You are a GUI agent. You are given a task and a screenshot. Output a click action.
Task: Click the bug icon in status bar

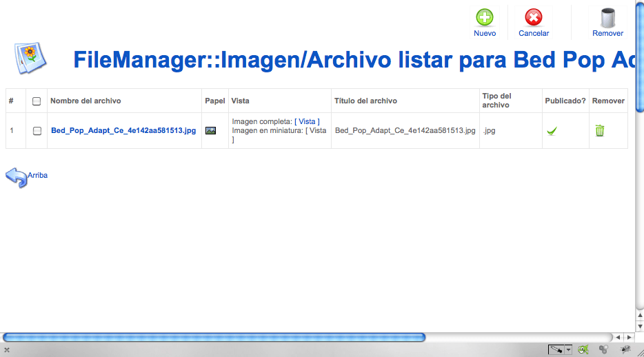click(625, 349)
